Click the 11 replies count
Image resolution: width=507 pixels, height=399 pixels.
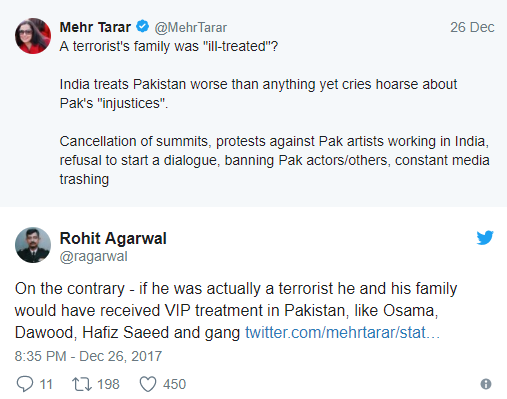[x=46, y=384]
